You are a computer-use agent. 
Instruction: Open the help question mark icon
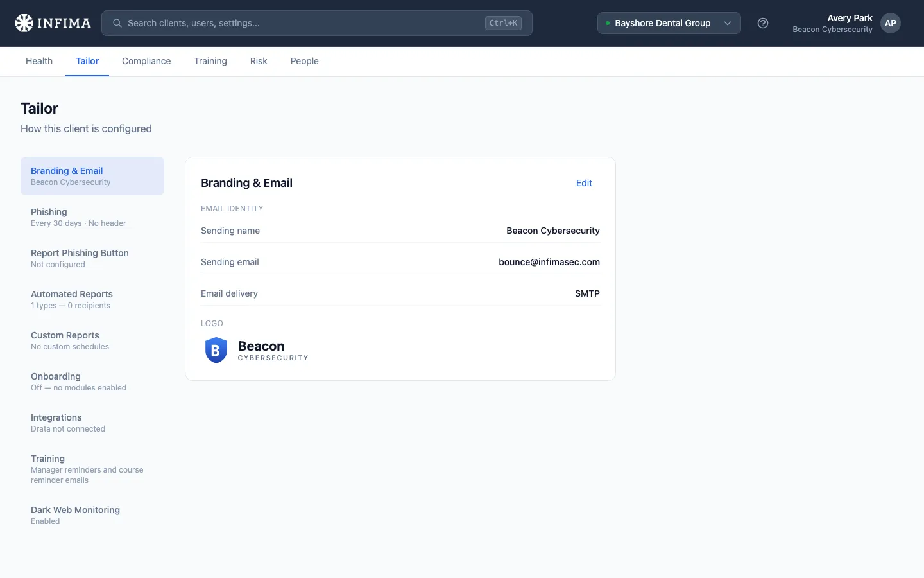pos(763,23)
